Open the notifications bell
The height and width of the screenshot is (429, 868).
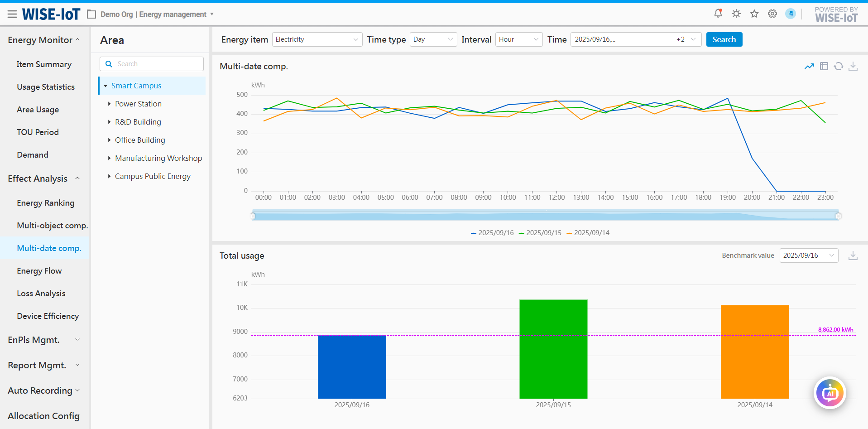[718, 14]
